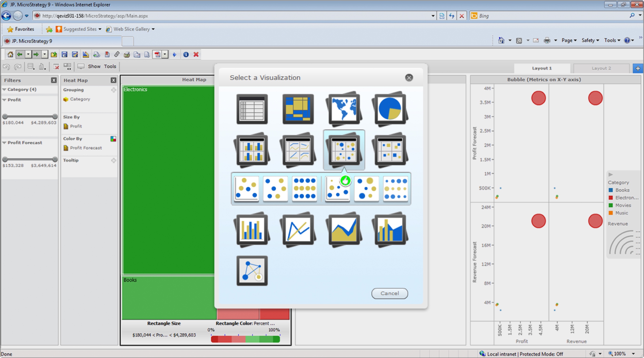The width and height of the screenshot is (644, 358).
Task: Click the Add Dataset icon
Action: (x=31, y=66)
